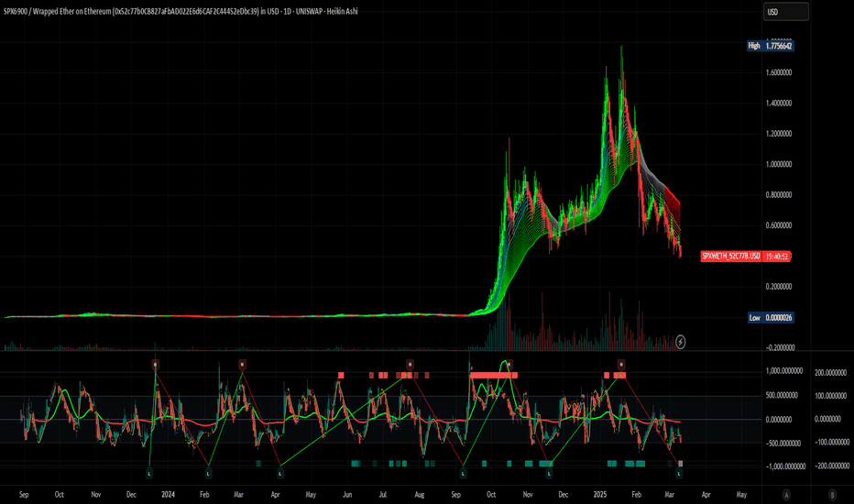Select the L marker below March 2025
The image size is (854, 504).
tap(679, 474)
